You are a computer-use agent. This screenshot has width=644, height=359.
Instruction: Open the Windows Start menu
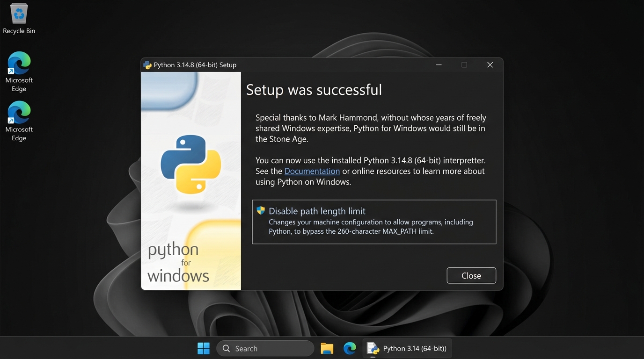click(204, 348)
